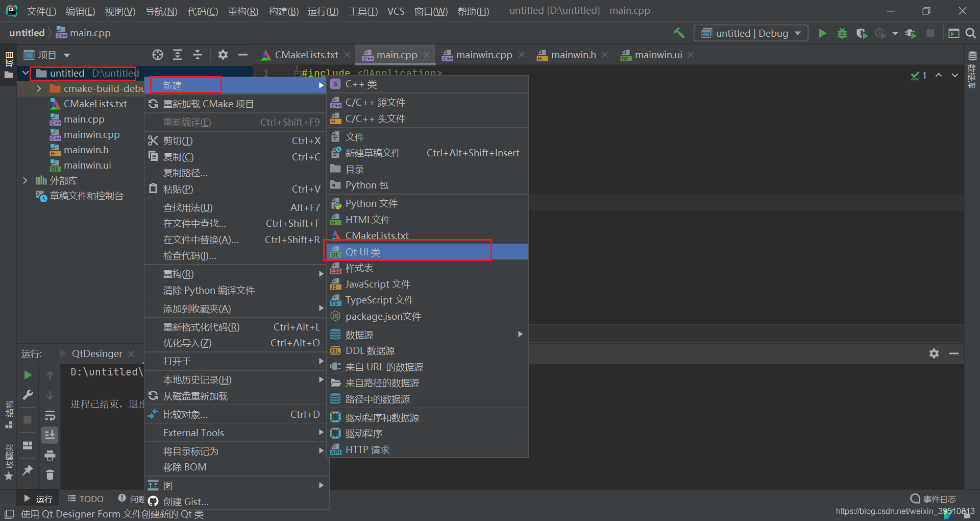Click 从磁盘重新加载 entry
The width and height of the screenshot is (980, 521).
(236, 396)
